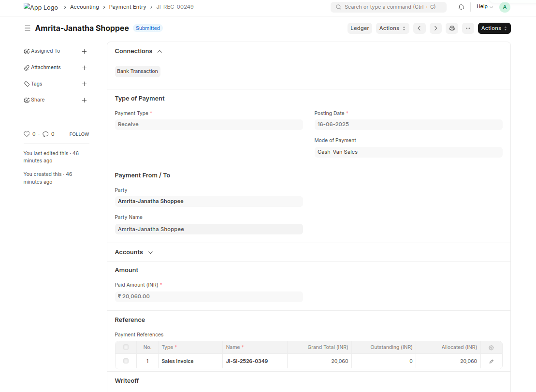Click the Ledger button

360,29
